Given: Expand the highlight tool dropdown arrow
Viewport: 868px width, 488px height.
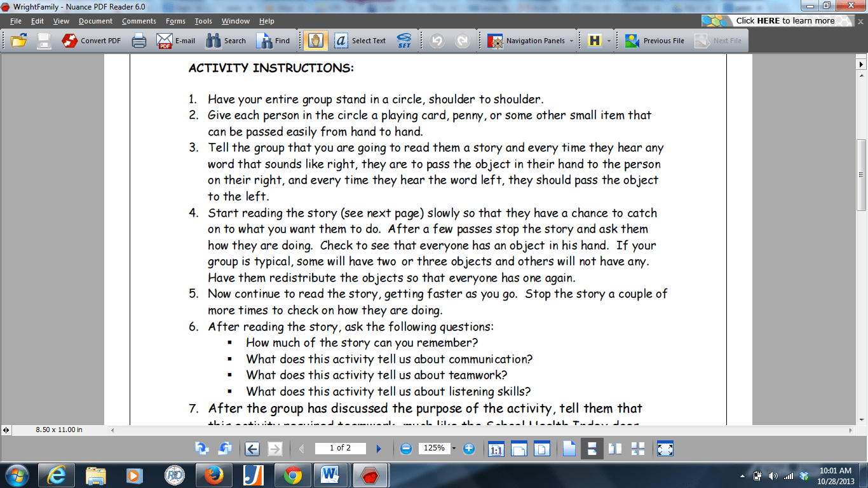Looking at the screenshot, I should [x=609, y=41].
